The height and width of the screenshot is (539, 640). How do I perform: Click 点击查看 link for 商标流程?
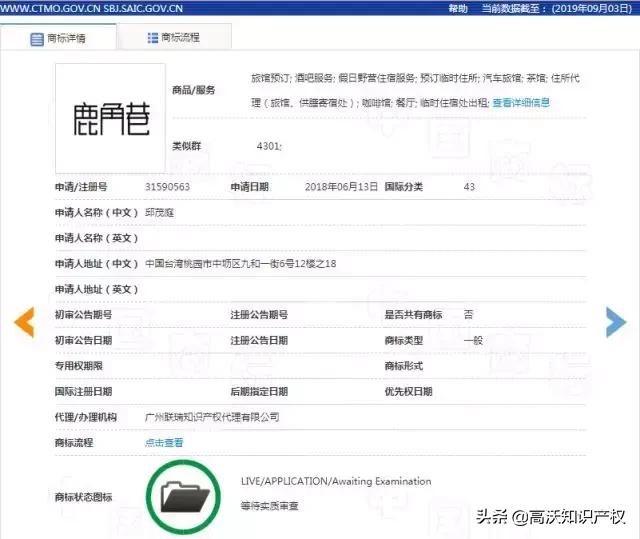coord(164,442)
